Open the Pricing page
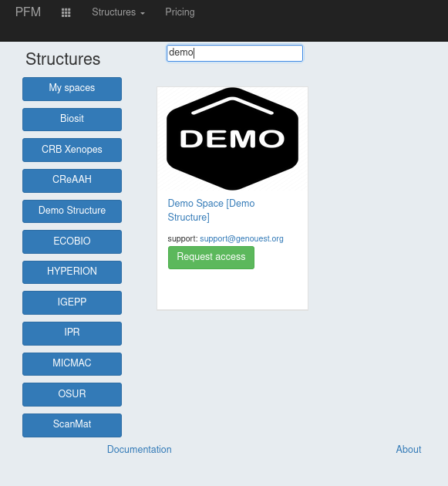Viewport: 448px width, 486px height. [180, 12]
